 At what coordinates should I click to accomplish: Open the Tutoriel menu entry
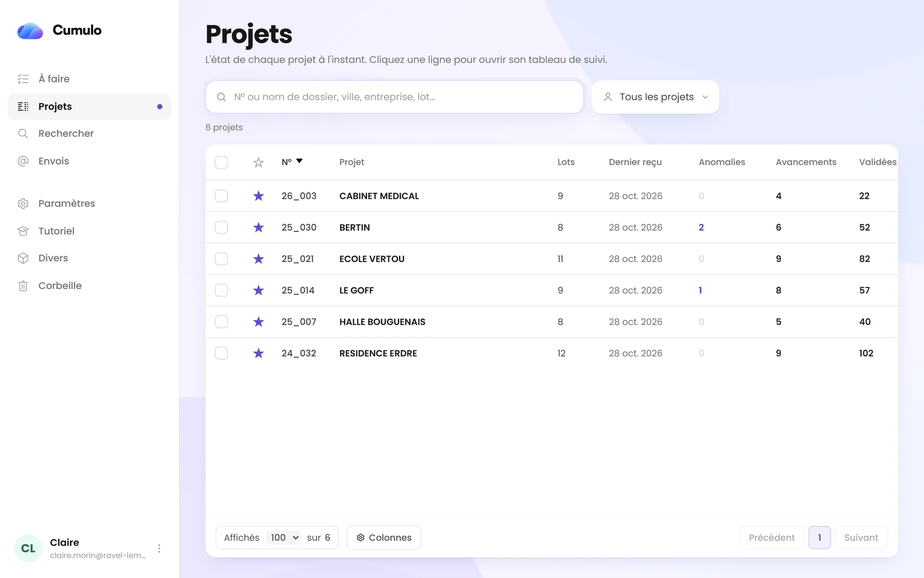point(90,231)
